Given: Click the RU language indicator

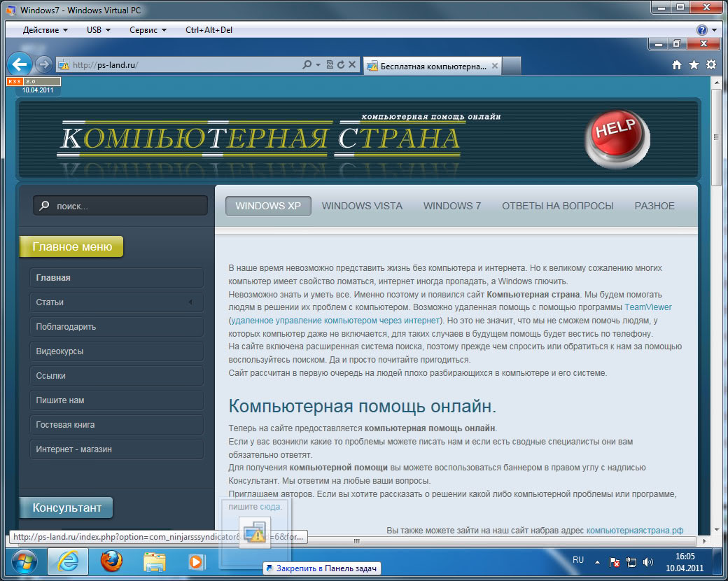Looking at the screenshot, I should click(578, 560).
